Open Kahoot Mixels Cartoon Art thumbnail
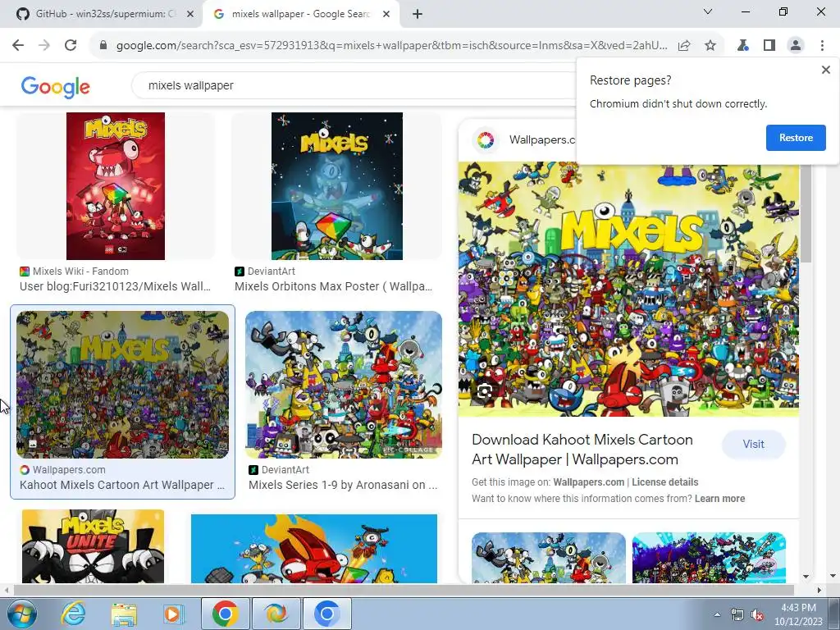840x630 pixels. click(x=123, y=385)
